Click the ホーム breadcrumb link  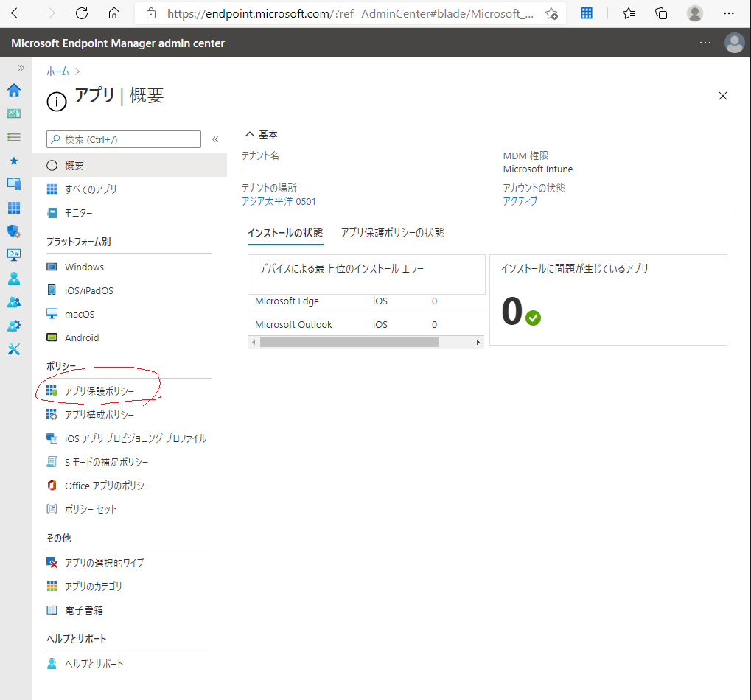tap(58, 71)
